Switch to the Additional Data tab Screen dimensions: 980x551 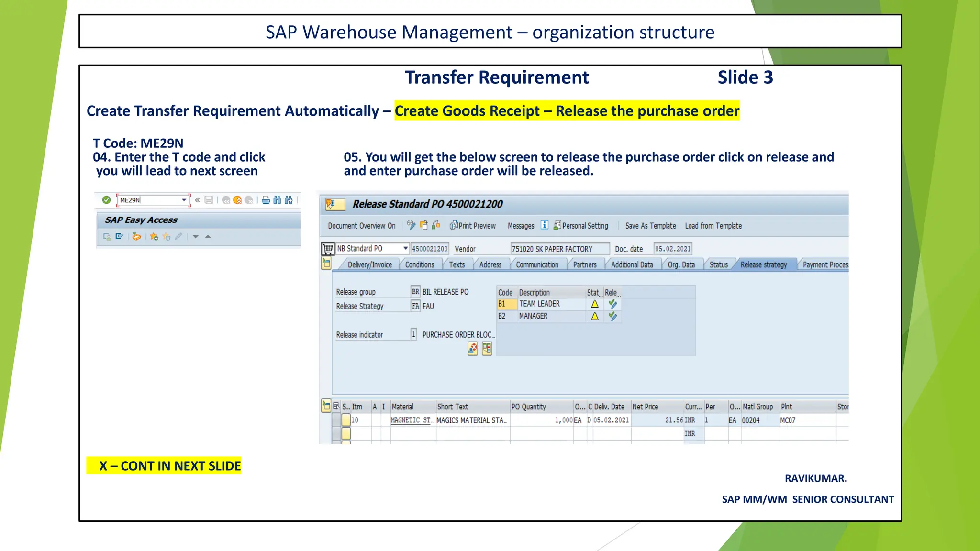point(632,265)
